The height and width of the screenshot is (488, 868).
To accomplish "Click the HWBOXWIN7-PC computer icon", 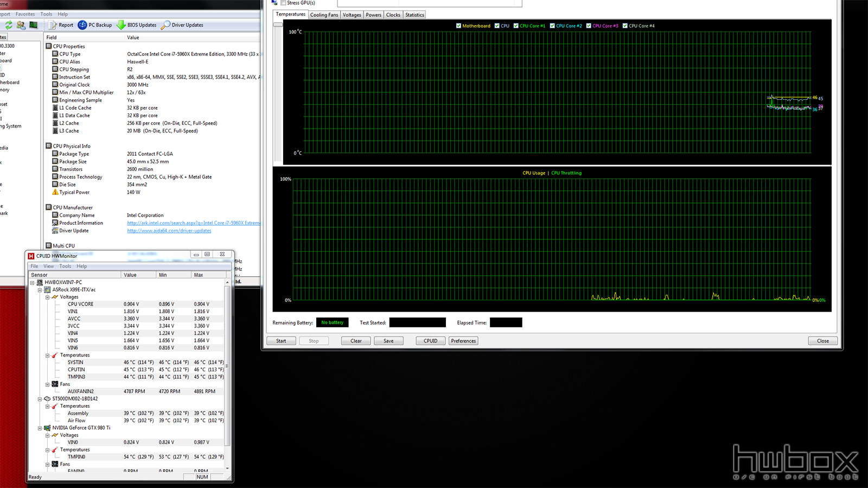I will [x=40, y=282].
